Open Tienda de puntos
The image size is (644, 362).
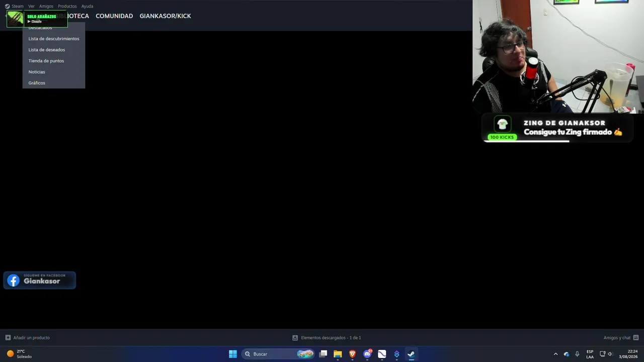coord(54,61)
